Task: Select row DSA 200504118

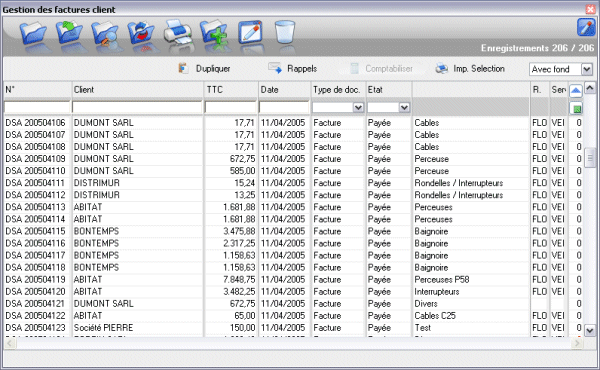Action: [x=293, y=267]
